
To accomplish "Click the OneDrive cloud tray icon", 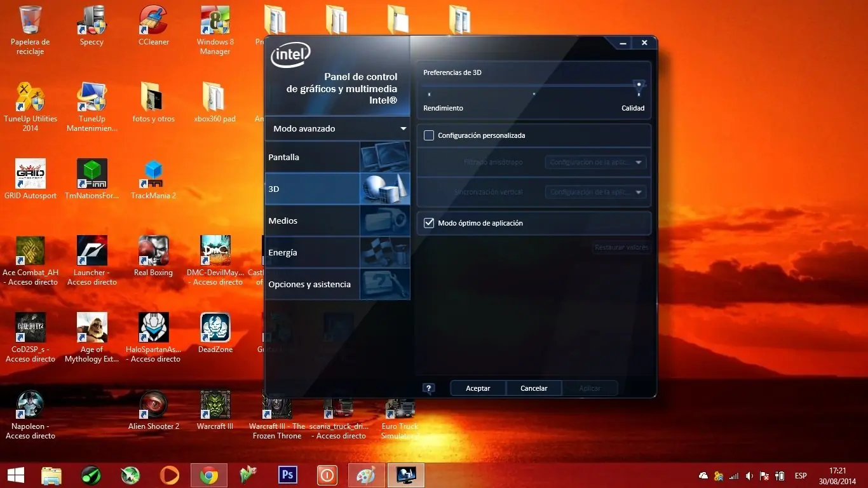I will (x=703, y=476).
